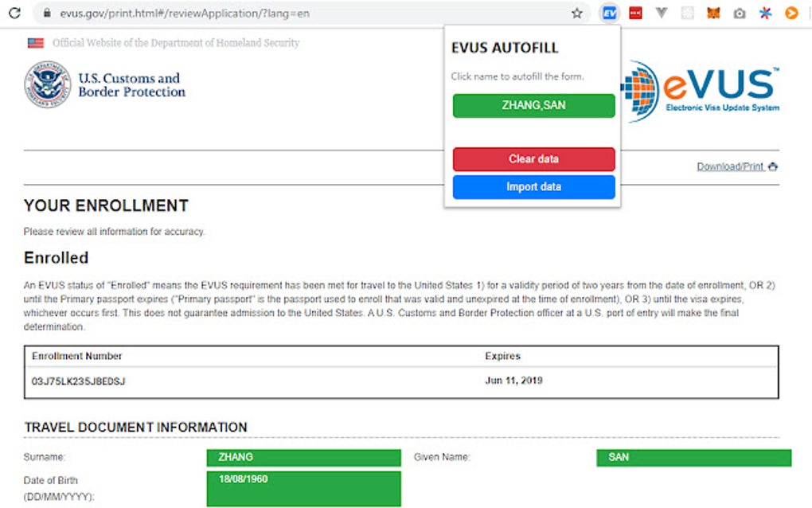Open the orange paper-plane extension
This screenshot has width=812, height=508.
(x=790, y=13)
